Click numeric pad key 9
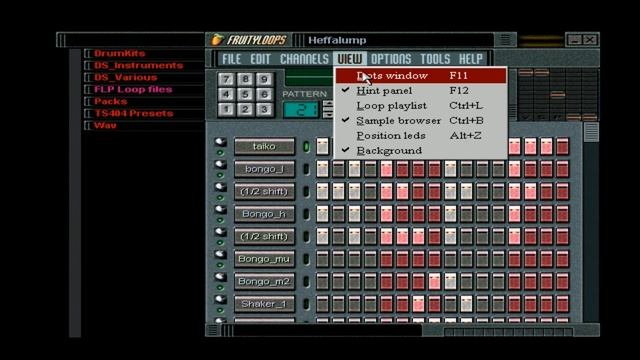Screen dimensions: 640x360 264,79
